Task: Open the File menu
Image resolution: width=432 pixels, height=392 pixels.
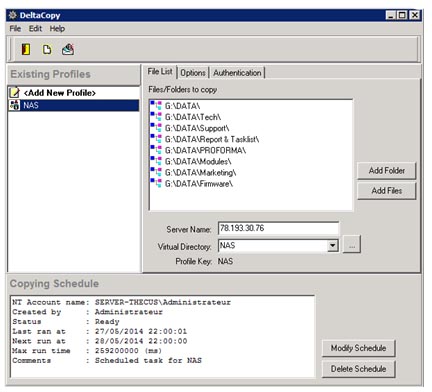Action: [15, 29]
